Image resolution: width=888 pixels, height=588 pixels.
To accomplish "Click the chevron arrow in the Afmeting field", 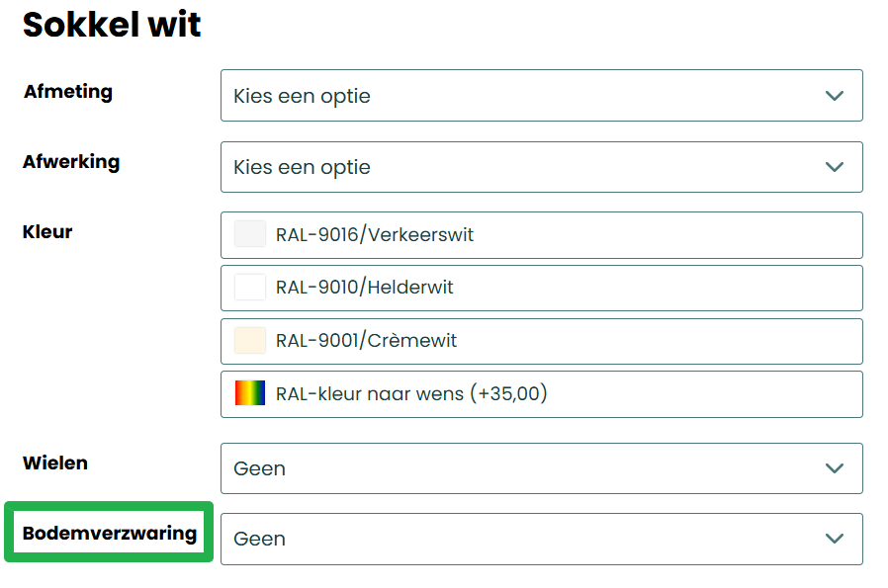I will pyautogui.click(x=835, y=96).
